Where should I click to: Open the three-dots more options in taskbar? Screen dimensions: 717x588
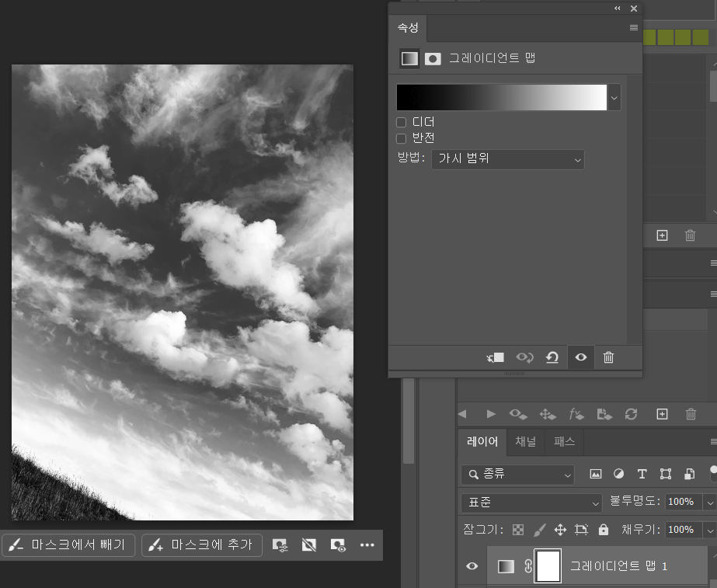coord(367,545)
